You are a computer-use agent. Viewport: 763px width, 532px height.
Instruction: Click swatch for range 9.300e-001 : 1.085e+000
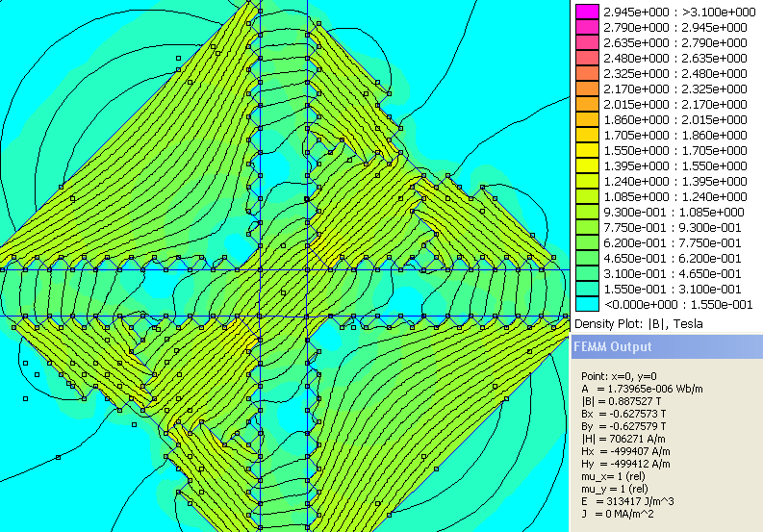pos(587,213)
